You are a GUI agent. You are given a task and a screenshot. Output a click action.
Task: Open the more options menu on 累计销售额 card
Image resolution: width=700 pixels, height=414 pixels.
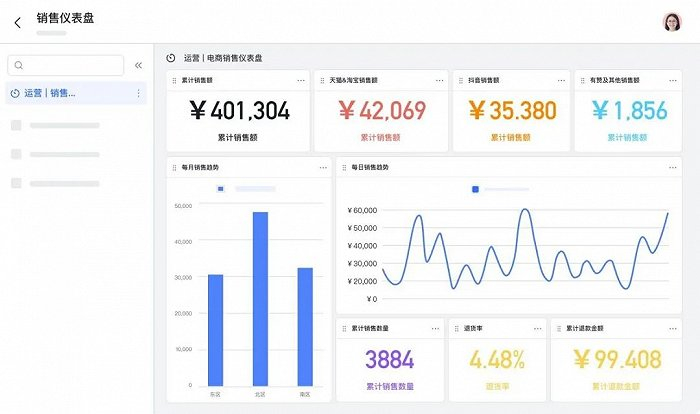pyautogui.click(x=301, y=80)
